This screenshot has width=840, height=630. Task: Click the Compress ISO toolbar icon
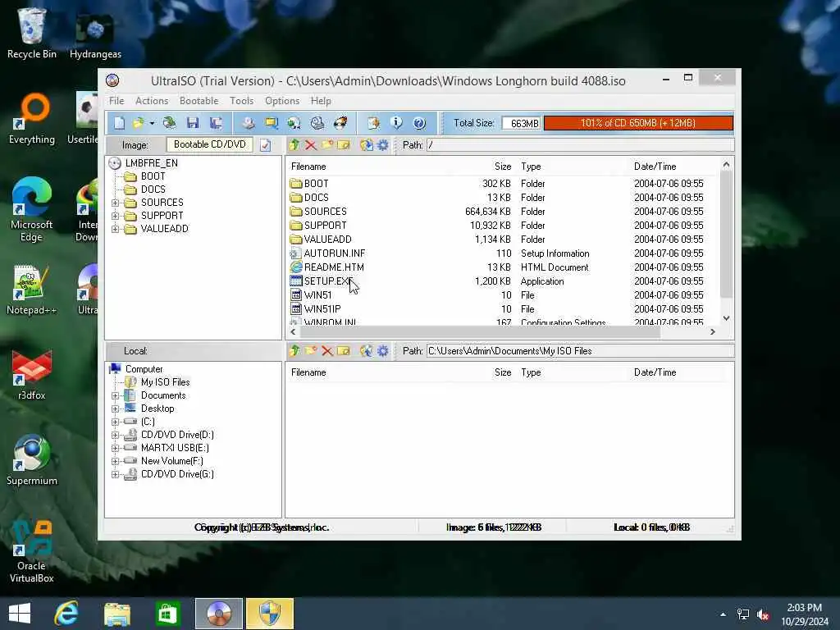(272, 123)
